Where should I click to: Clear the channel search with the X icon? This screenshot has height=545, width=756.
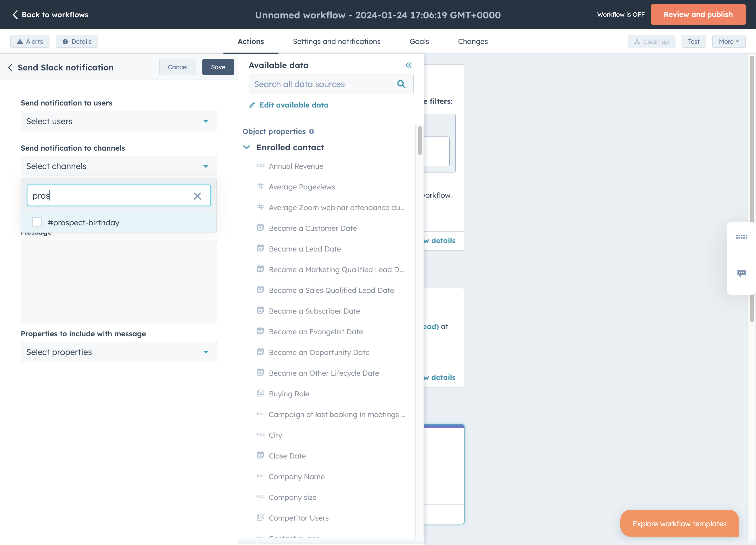[197, 196]
